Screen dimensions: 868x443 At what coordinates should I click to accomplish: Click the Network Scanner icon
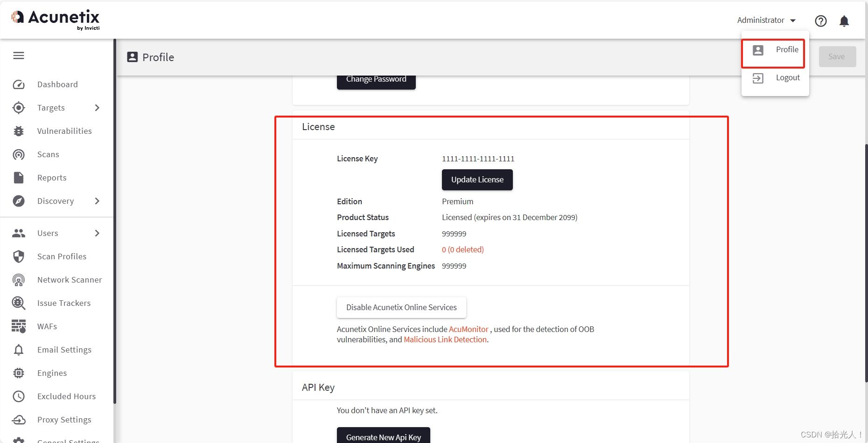tap(19, 280)
